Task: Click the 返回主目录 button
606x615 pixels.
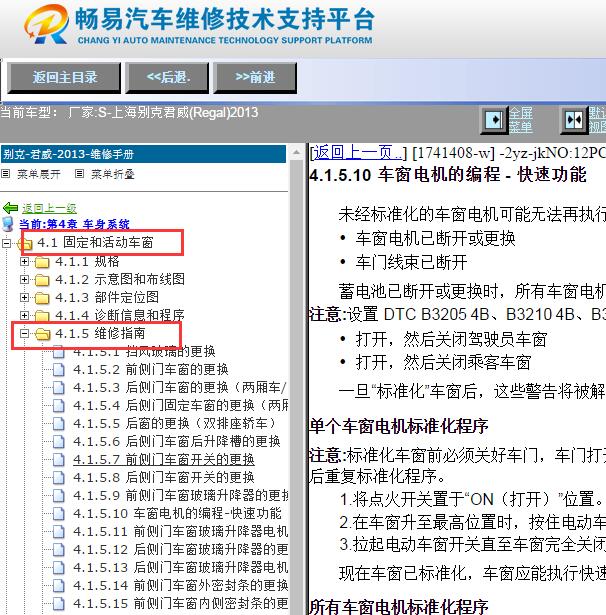Action: pyautogui.click(x=64, y=77)
